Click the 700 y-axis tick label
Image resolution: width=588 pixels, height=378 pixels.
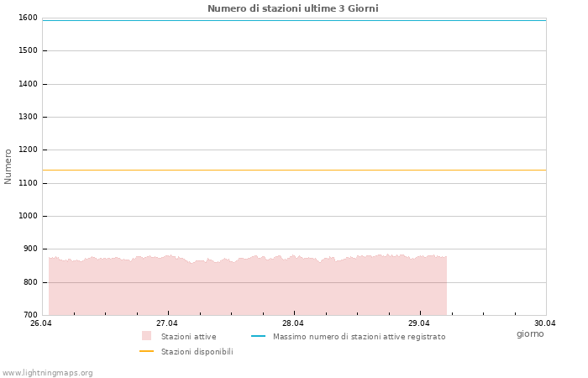tap(30, 315)
